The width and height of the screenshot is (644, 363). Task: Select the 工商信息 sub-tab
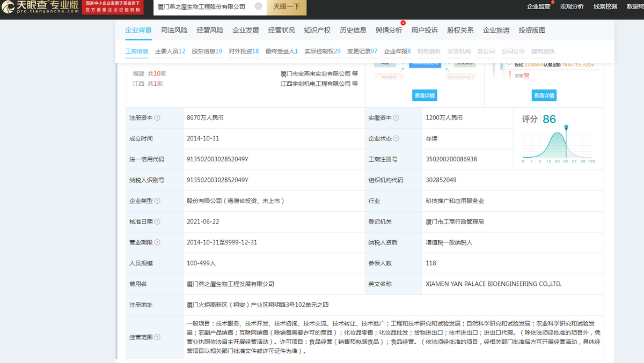pos(137,51)
